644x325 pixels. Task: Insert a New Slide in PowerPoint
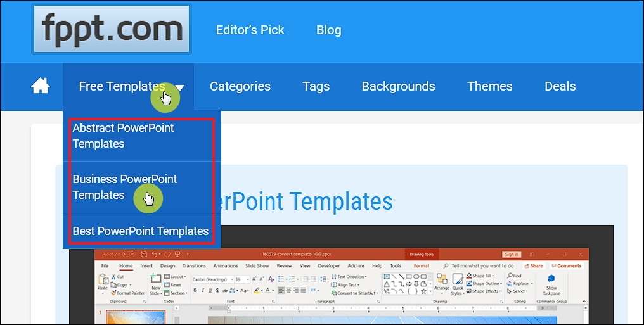tap(156, 284)
